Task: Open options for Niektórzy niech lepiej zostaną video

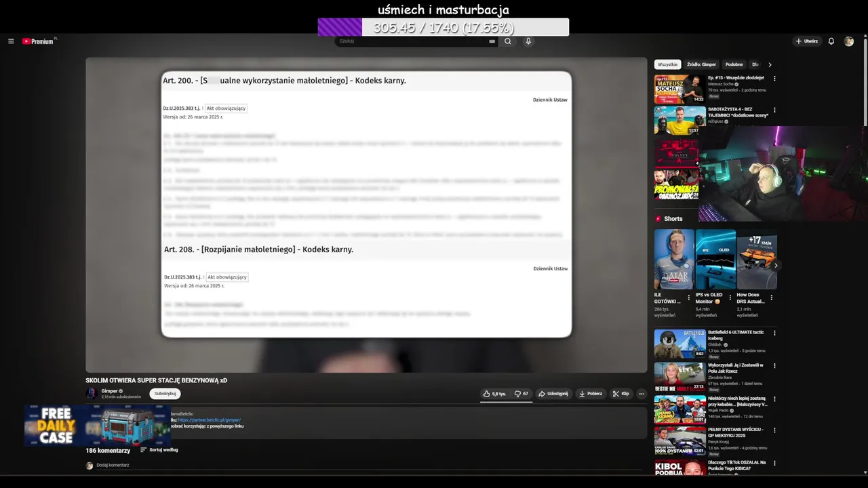Action: tap(774, 399)
